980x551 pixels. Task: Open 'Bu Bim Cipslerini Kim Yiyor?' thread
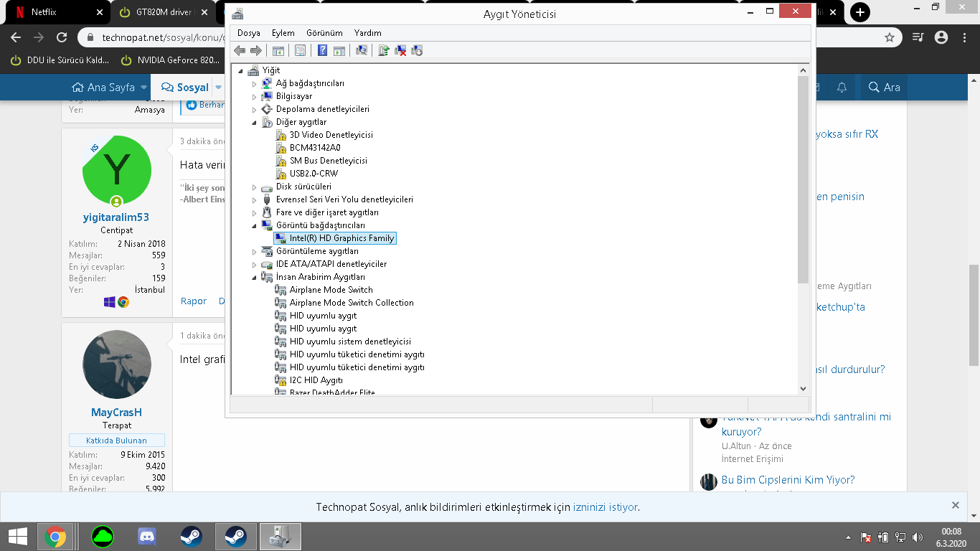(788, 480)
